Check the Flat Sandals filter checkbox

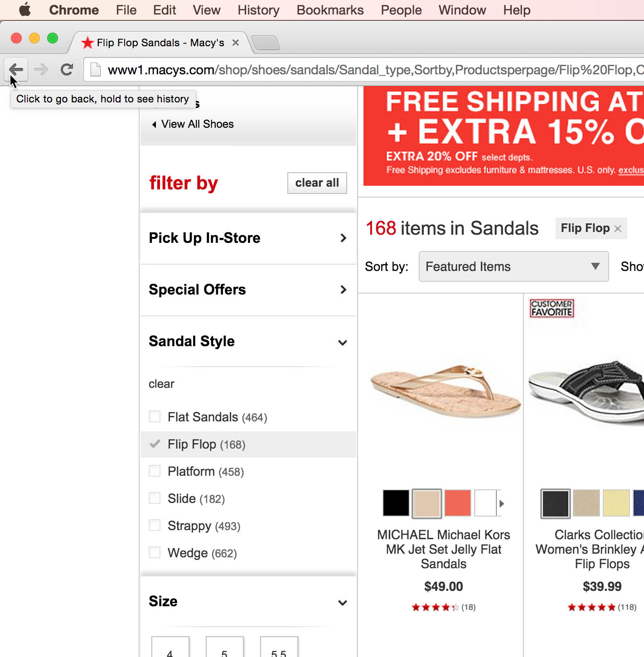pyautogui.click(x=155, y=417)
